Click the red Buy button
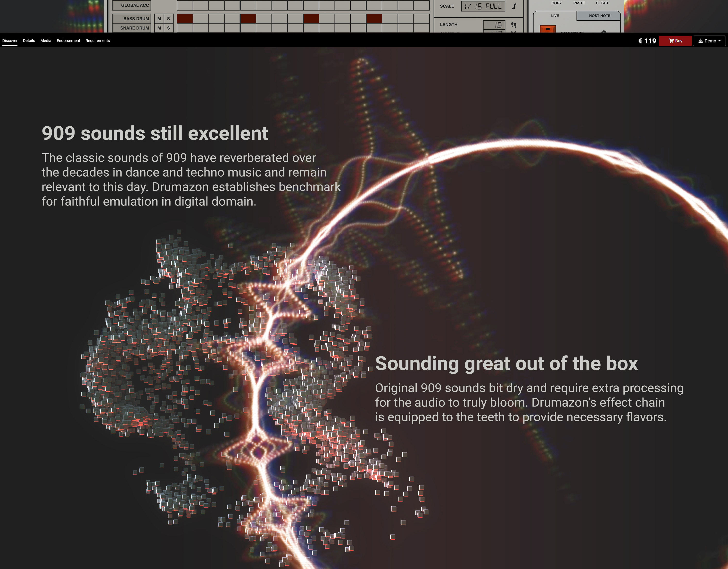 675,41
